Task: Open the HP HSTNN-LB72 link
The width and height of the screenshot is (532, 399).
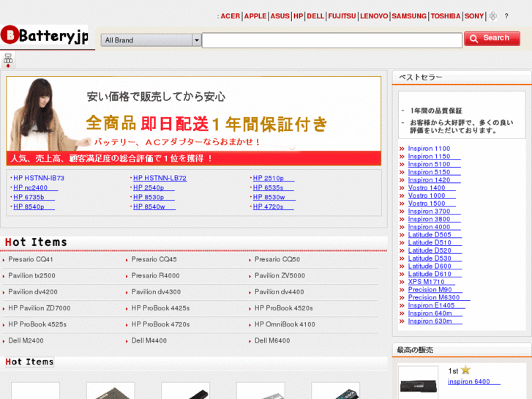Action: click(x=160, y=178)
